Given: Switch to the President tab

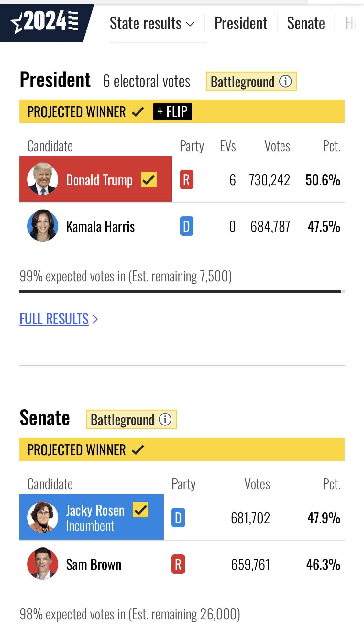Looking at the screenshot, I should pos(241,24).
